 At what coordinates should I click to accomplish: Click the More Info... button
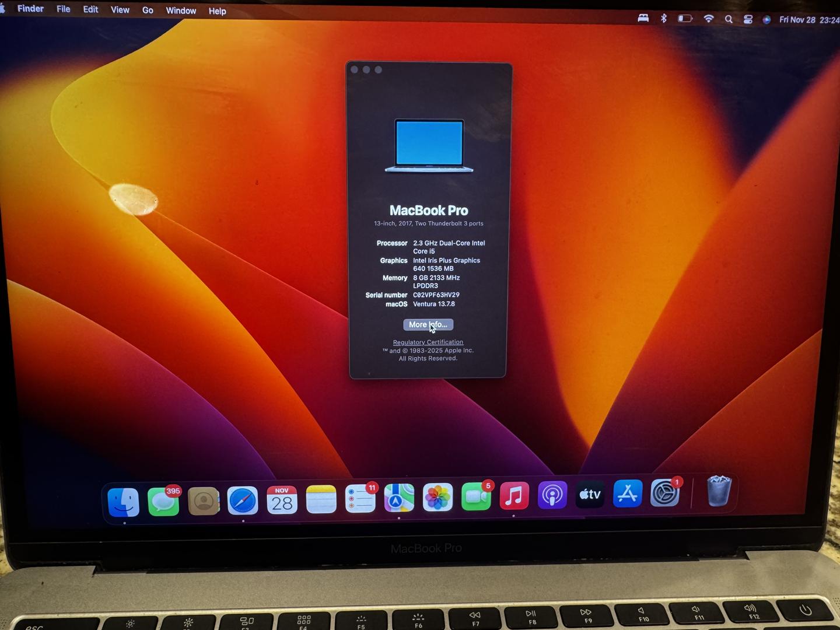tap(428, 325)
